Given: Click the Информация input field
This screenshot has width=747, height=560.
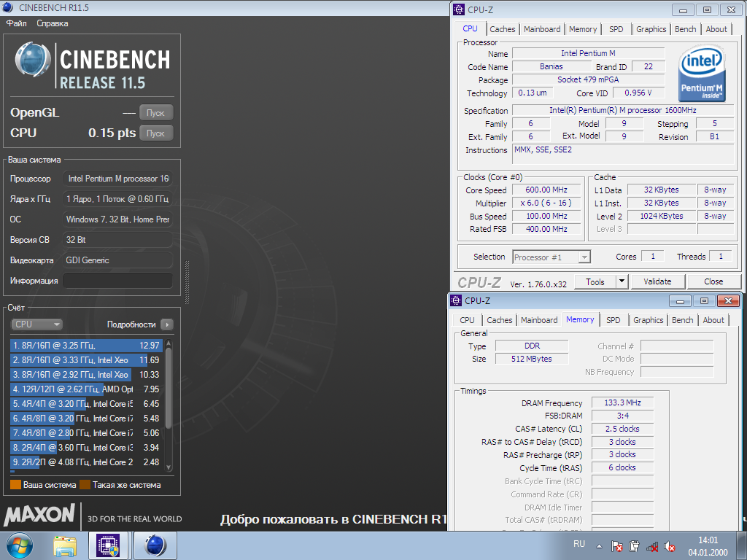Looking at the screenshot, I should click(x=117, y=281).
